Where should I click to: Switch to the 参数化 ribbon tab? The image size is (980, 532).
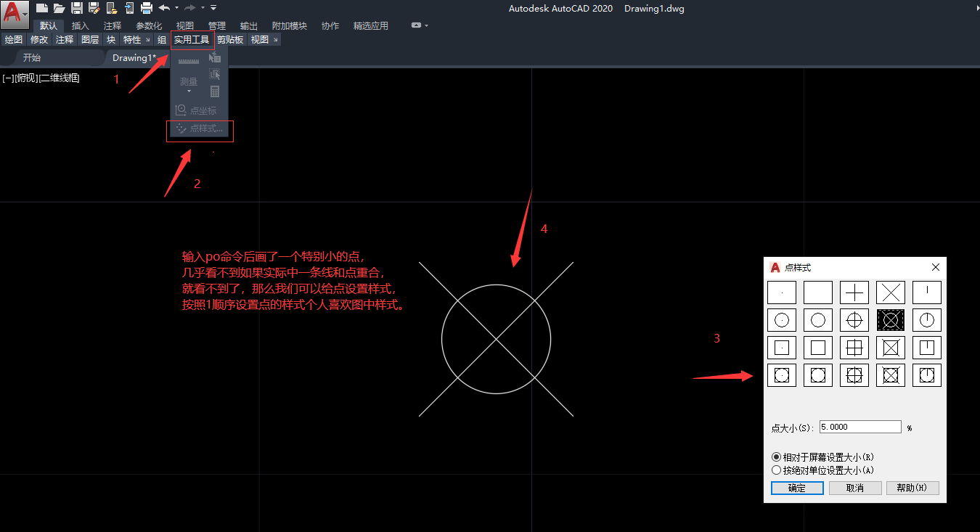pos(149,25)
